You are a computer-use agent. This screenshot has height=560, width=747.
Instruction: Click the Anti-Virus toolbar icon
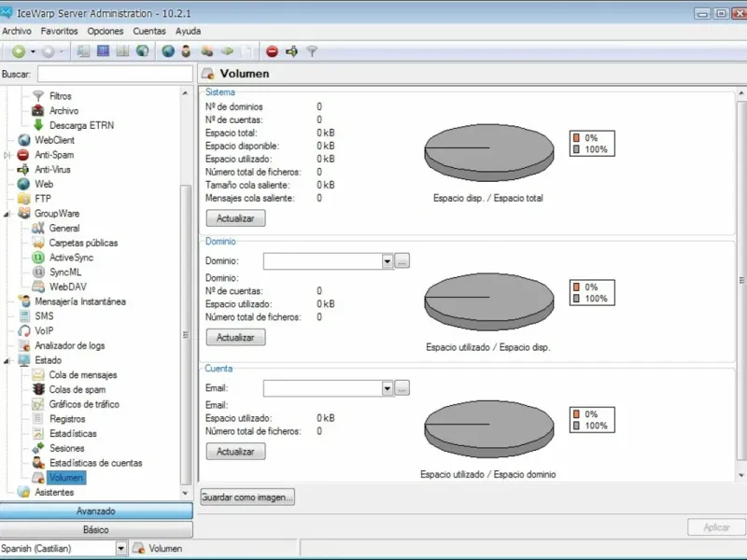click(292, 51)
